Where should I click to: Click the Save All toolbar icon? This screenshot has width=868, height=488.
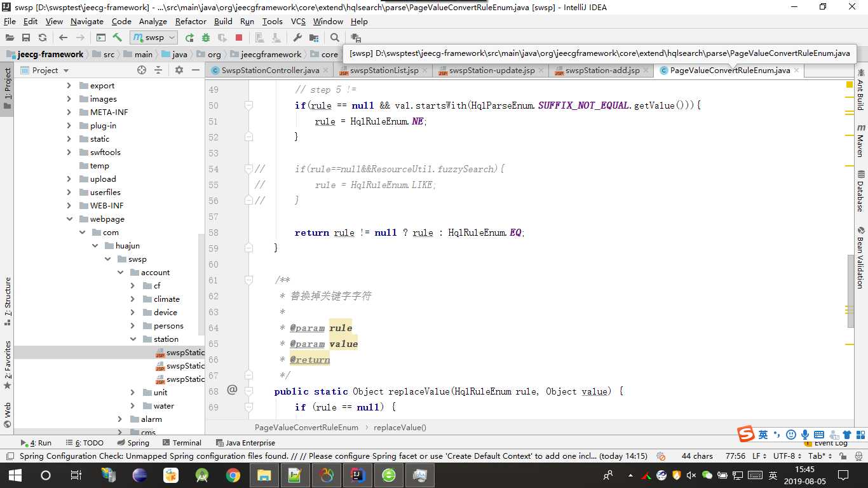(26, 37)
